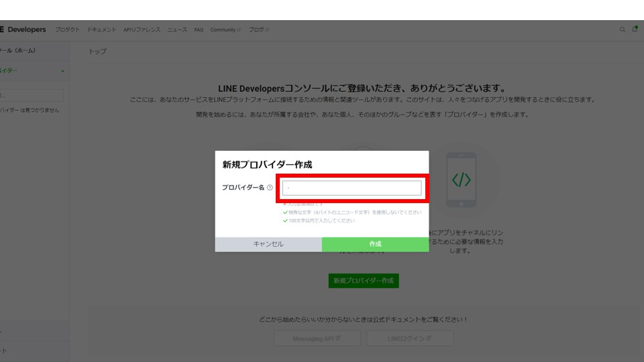The height and width of the screenshot is (362, 644).
Task: Click the smartphone code illustration icon
Action: (x=461, y=179)
